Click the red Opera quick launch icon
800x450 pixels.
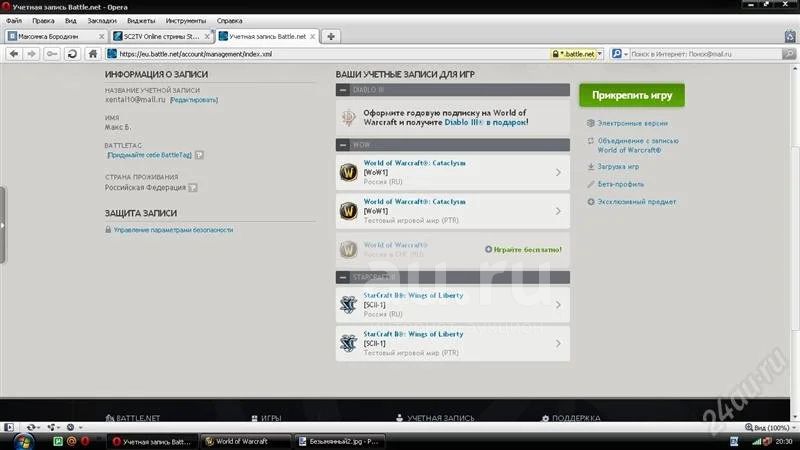tap(85, 441)
